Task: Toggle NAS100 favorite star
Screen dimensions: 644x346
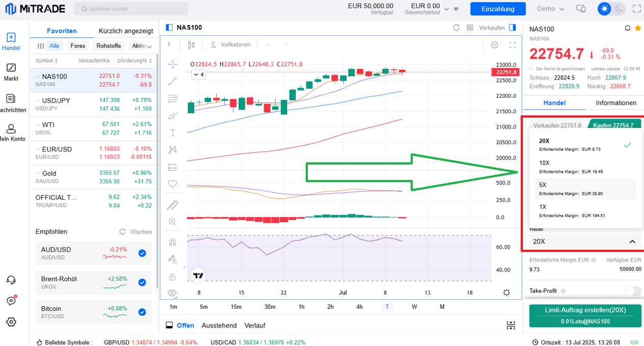Action: point(638,28)
